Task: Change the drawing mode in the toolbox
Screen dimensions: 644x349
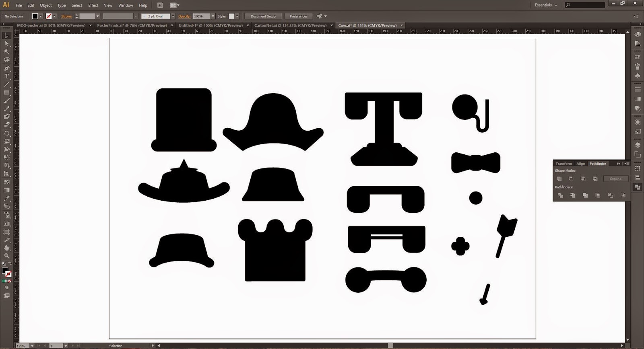Action: click(x=6, y=287)
